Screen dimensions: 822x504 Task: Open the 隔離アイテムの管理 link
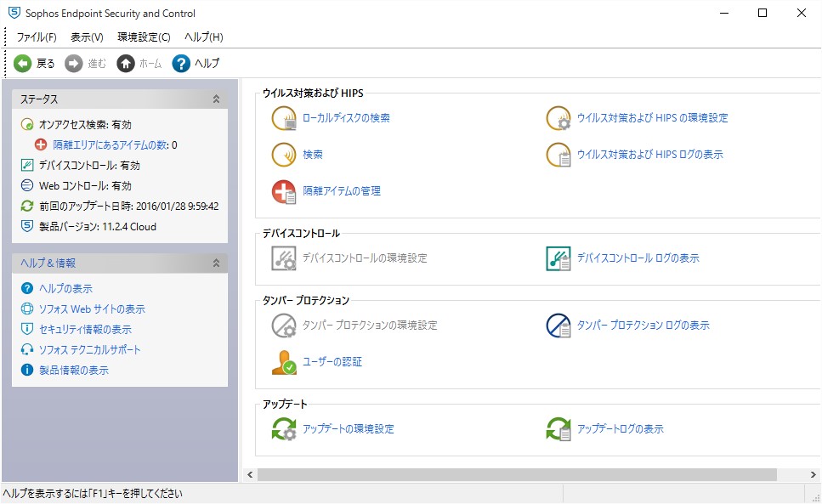(x=341, y=191)
